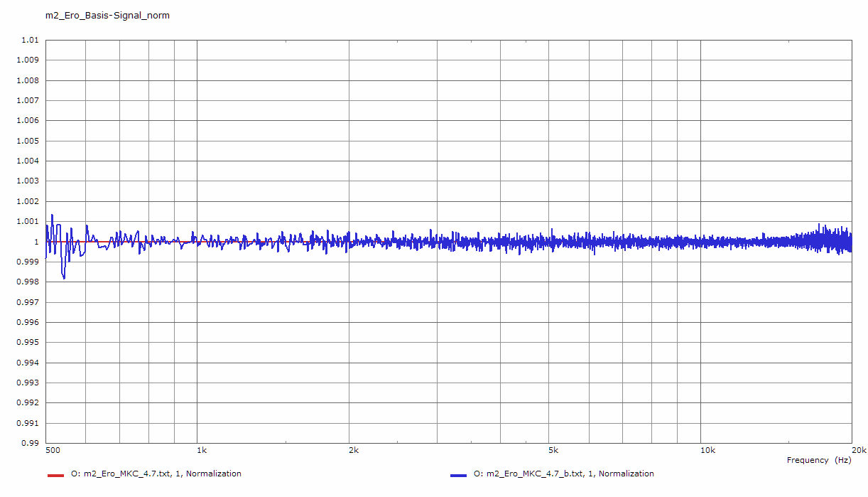This screenshot has width=868, height=497.
Task: Select legend entry m2_Ero_MKC_4.7.txt, 1, Normalization
Action: [156, 474]
